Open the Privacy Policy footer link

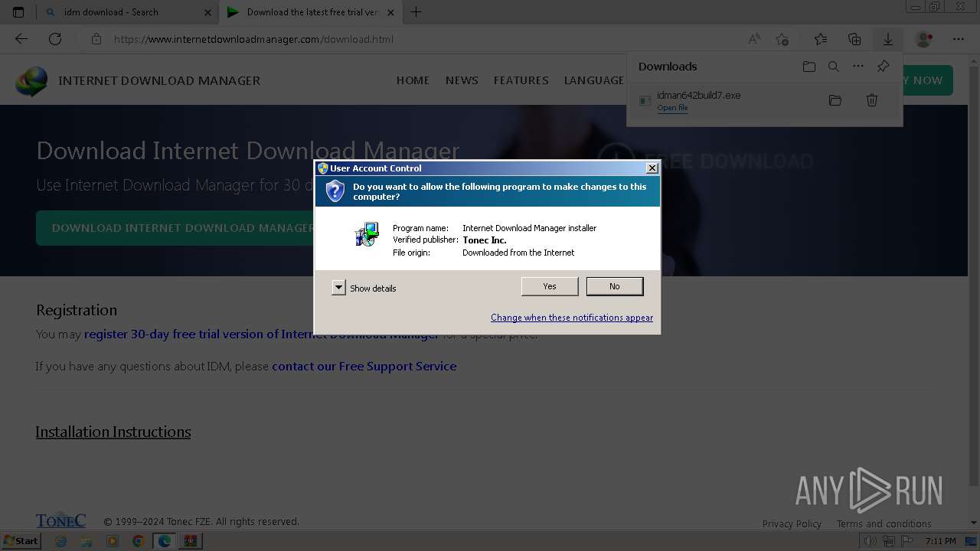pyautogui.click(x=792, y=523)
